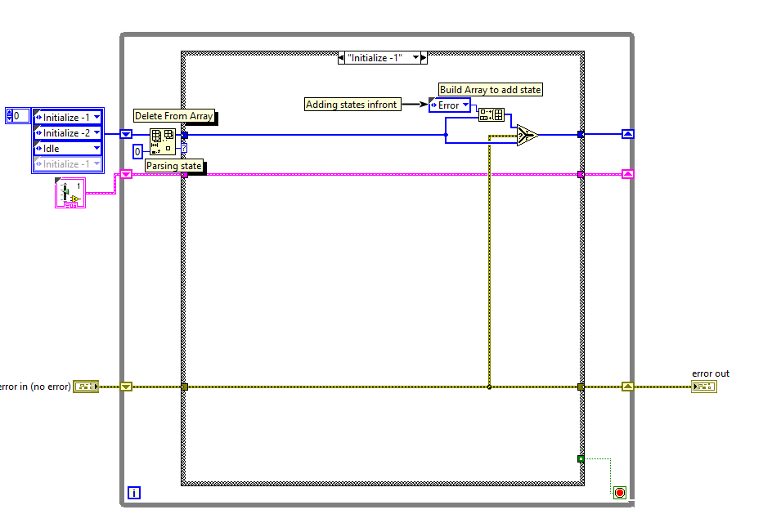Click the case structure's previous-case left arrow
This screenshot has height=532, width=772.
[341, 57]
